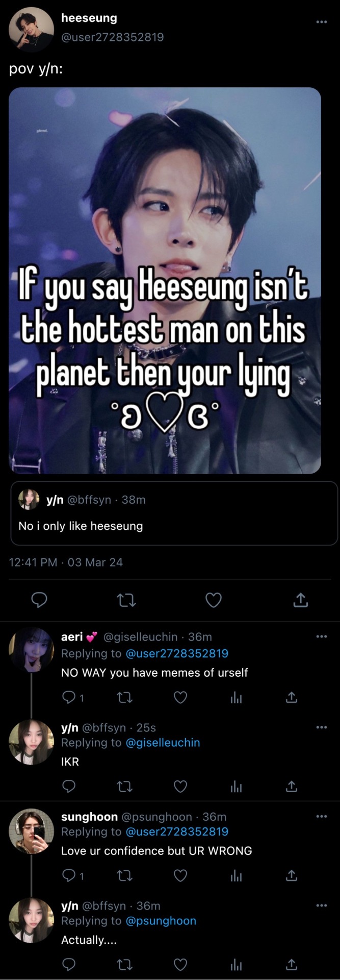Share y/n's "IKR" reply
The image size is (340, 980).
pyautogui.click(x=291, y=787)
